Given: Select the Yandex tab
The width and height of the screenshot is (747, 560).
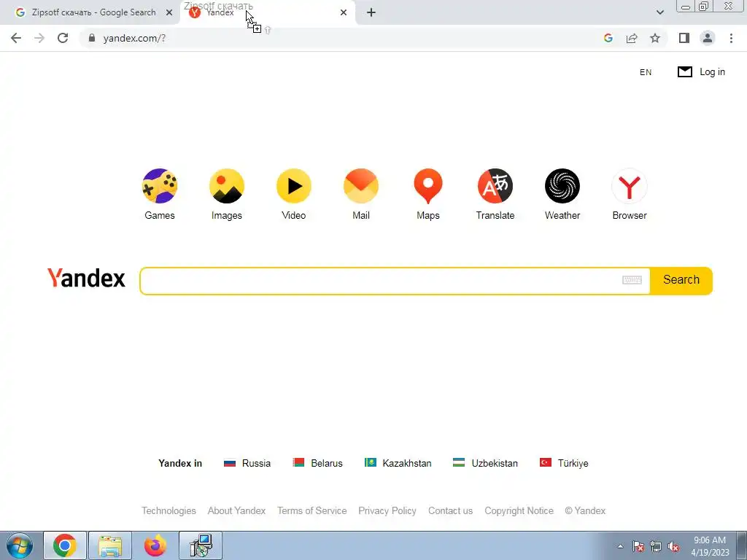Looking at the screenshot, I should 267,12.
